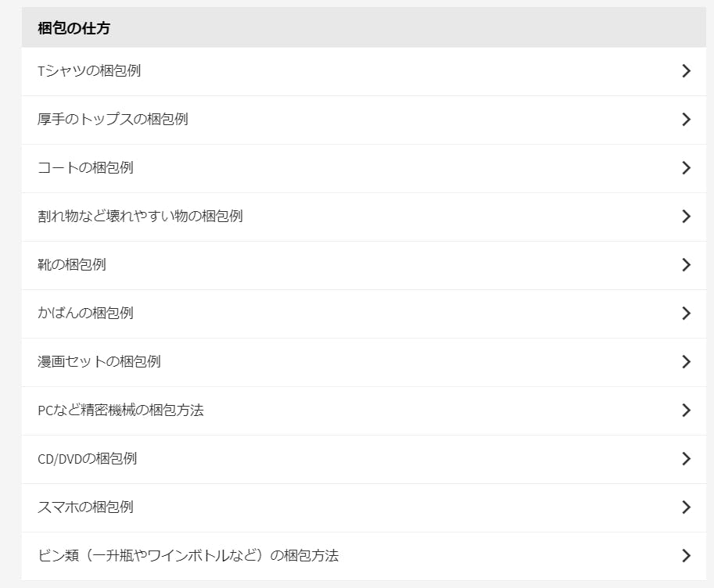This screenshot has height=588, width=714.
Task: Click the 梱包の仕方 section header
Action: [74, 29]
